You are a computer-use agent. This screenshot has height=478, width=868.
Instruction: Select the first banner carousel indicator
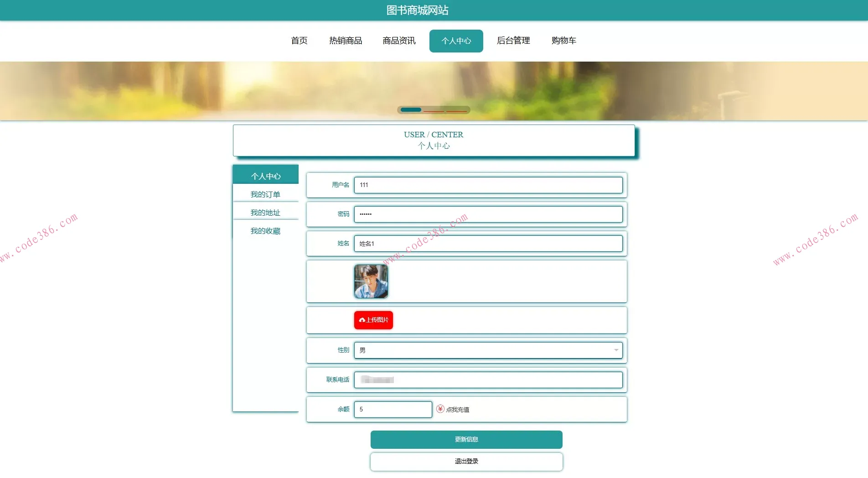point(411,110)
